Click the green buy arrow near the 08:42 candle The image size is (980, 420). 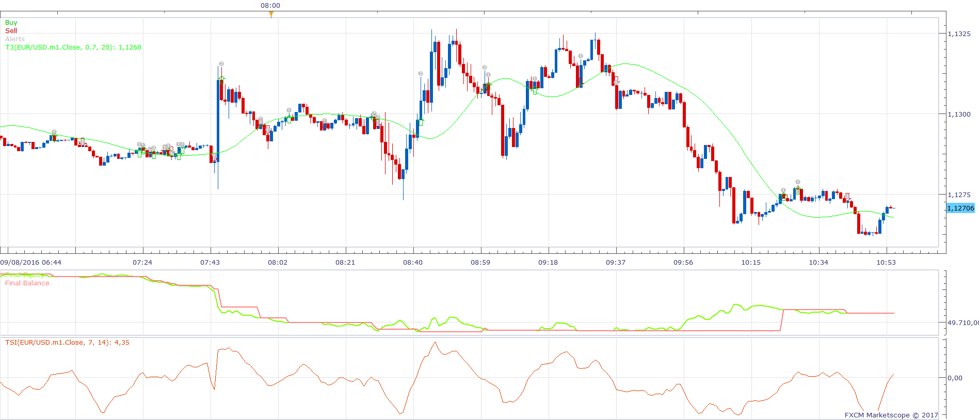[421, 122]
